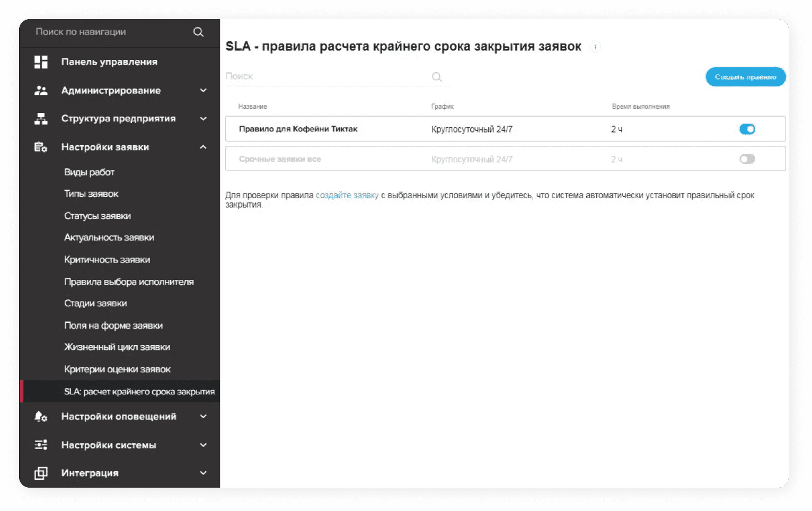This screenshot has width=812, height=511.
Task: Click the Администрирование users icon
Action: point(41,91)
